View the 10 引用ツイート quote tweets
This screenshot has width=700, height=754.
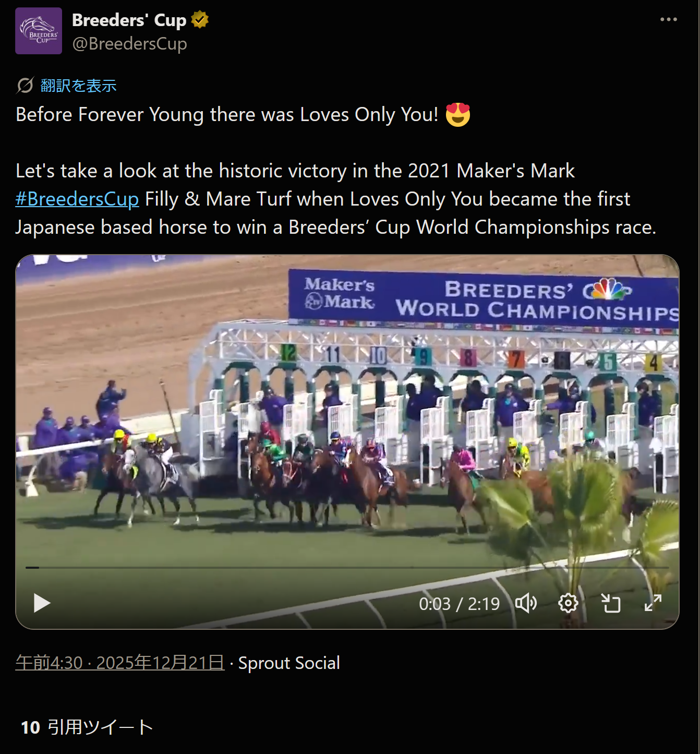point(87,727)
